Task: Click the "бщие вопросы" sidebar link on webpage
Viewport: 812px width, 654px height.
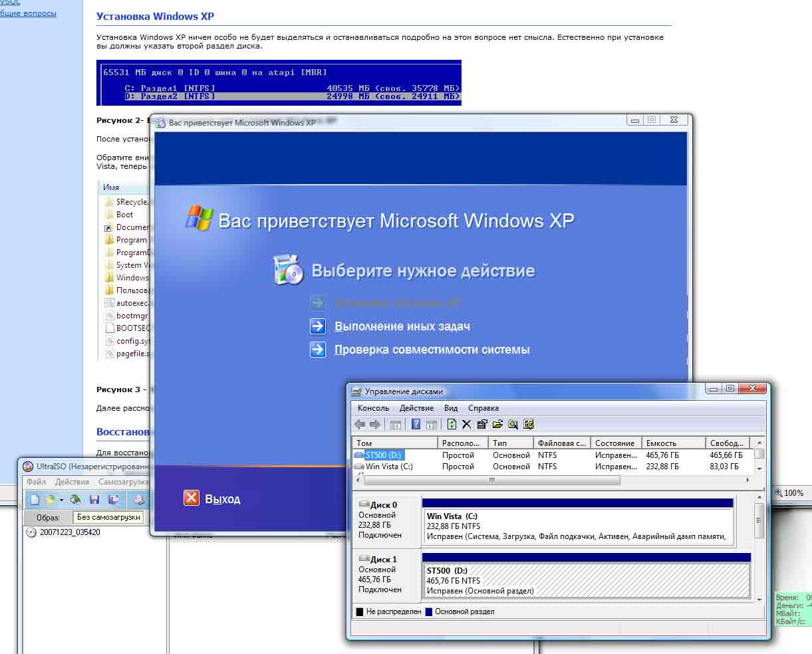Action: click(28, 13)
